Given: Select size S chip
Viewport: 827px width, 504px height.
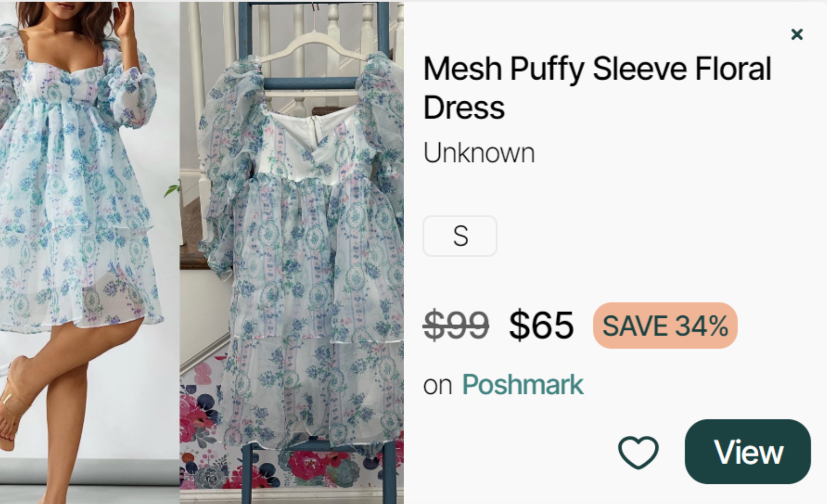Looking at the screenshot, I should [460, 236].
